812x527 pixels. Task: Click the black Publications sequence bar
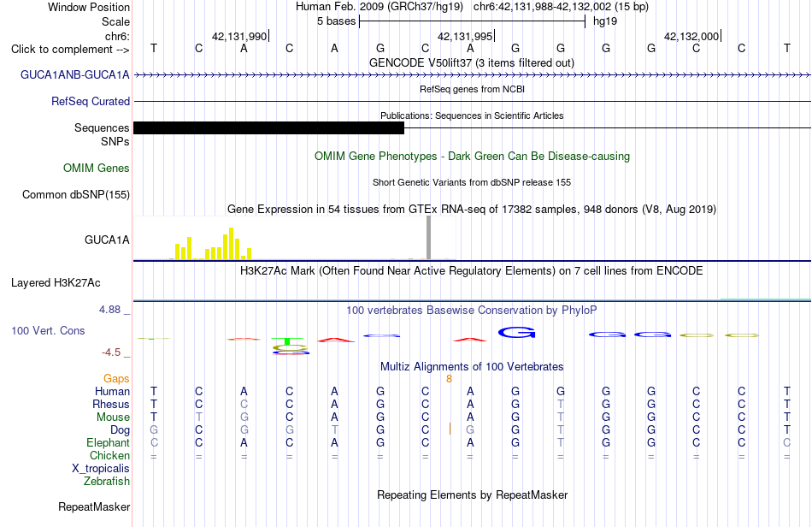click(268, 128)
